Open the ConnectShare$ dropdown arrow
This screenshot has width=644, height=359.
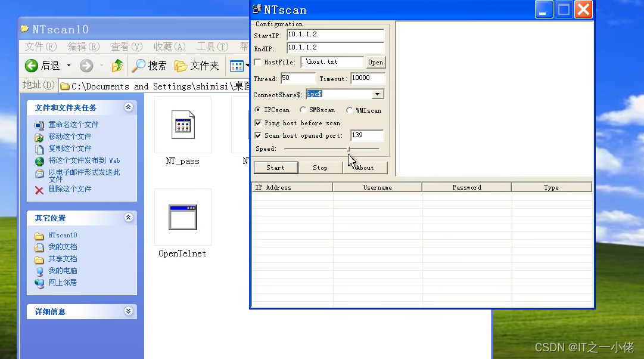(x=377, y=94)
